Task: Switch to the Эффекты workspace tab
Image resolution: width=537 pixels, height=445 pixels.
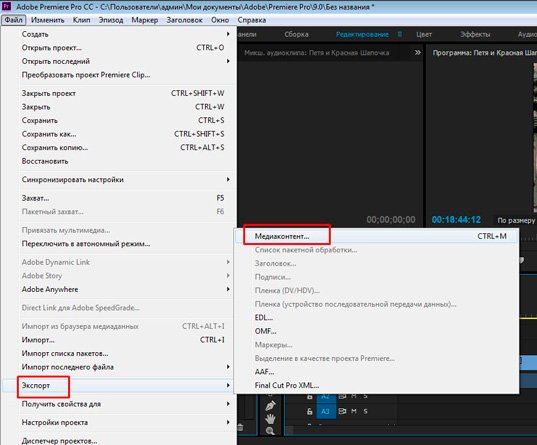Action: (x=475, y=34)
